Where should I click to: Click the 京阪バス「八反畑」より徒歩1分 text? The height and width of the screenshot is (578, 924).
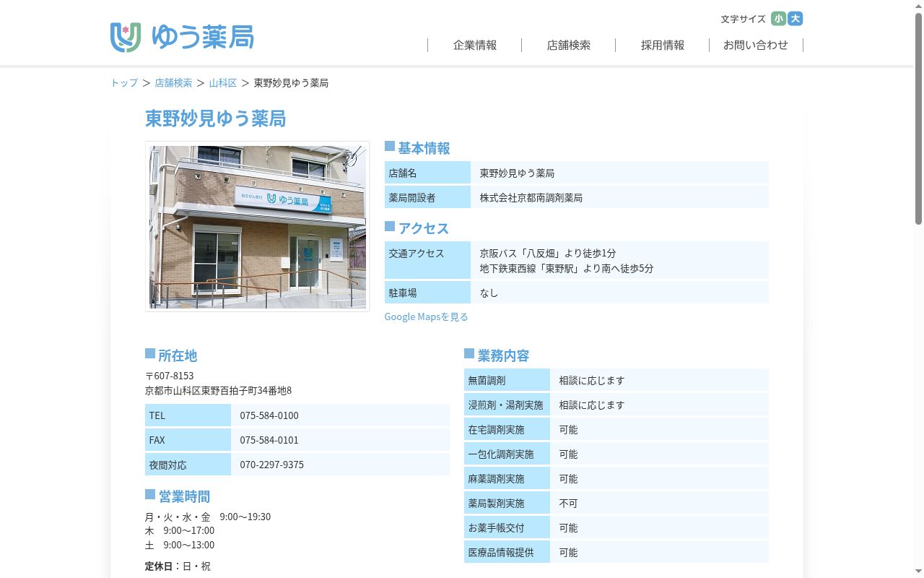pyautogui.click(x=548, y=254)
